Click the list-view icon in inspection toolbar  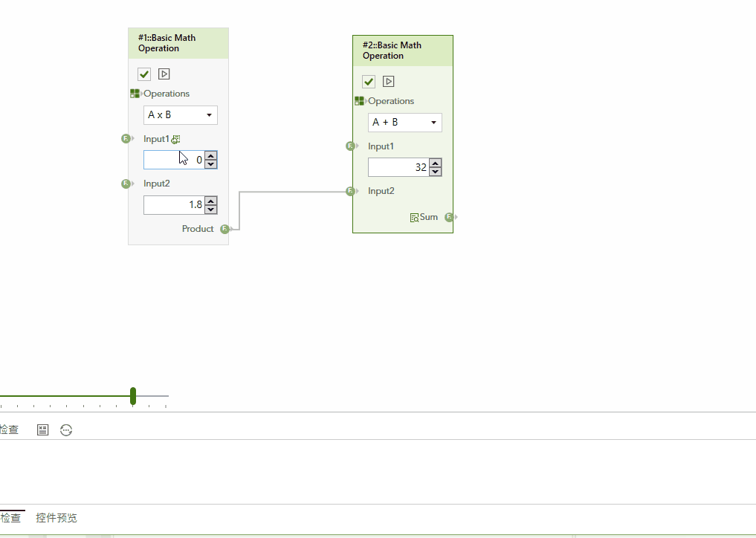[x=43, y=430]
